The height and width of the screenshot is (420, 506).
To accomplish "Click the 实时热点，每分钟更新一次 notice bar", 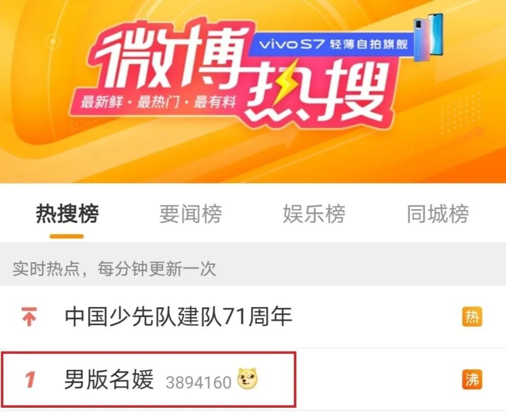I will click(x=253, y=268).
